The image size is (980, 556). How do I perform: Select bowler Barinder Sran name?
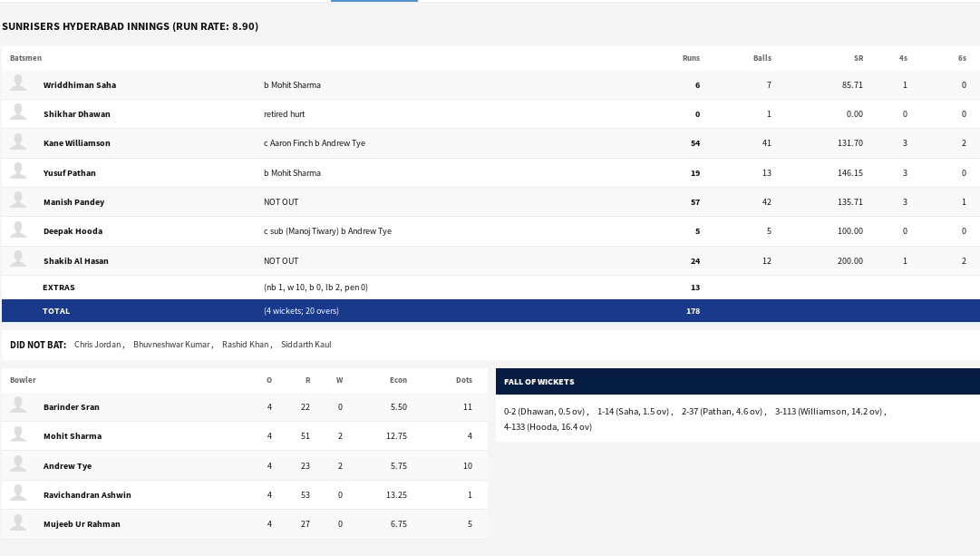72,407
